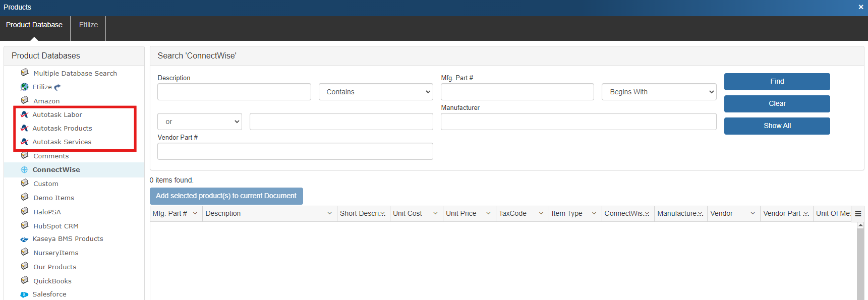Click the Amazon database book icon
This screenshot has height=300, width=868.
click(x=25, y=100)
